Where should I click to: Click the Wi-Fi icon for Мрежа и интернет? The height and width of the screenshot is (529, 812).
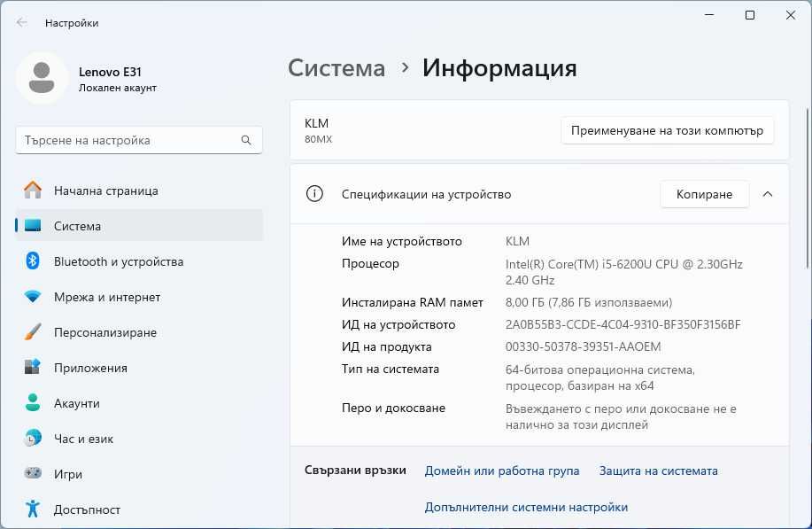pos(33,296)
